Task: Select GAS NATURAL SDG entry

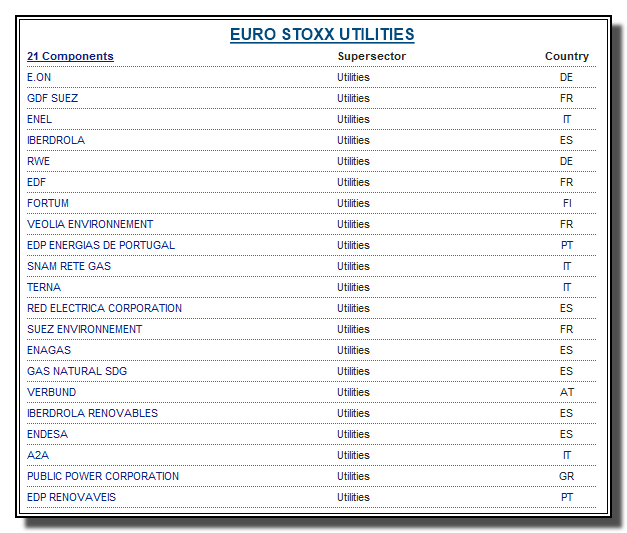Action: coord(77,371)
